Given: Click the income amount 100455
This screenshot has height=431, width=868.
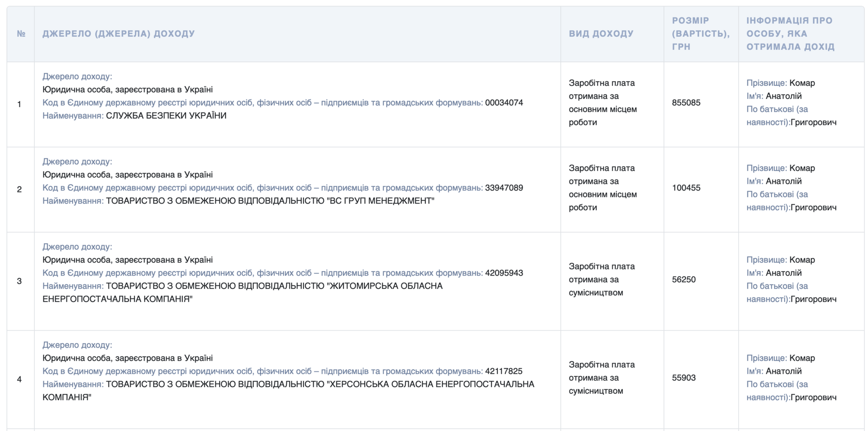Looking at the screenshot, I should tap(686, 188).
